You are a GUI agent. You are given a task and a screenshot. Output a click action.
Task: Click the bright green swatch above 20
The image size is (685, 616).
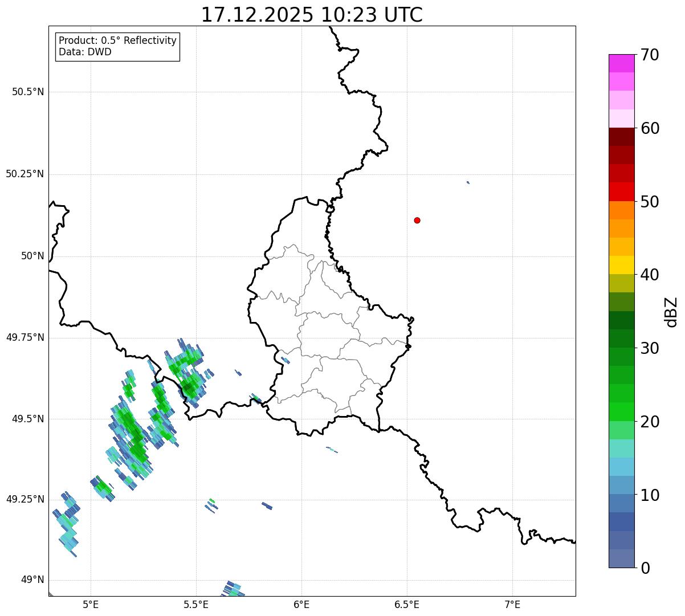tap(621, 411)
